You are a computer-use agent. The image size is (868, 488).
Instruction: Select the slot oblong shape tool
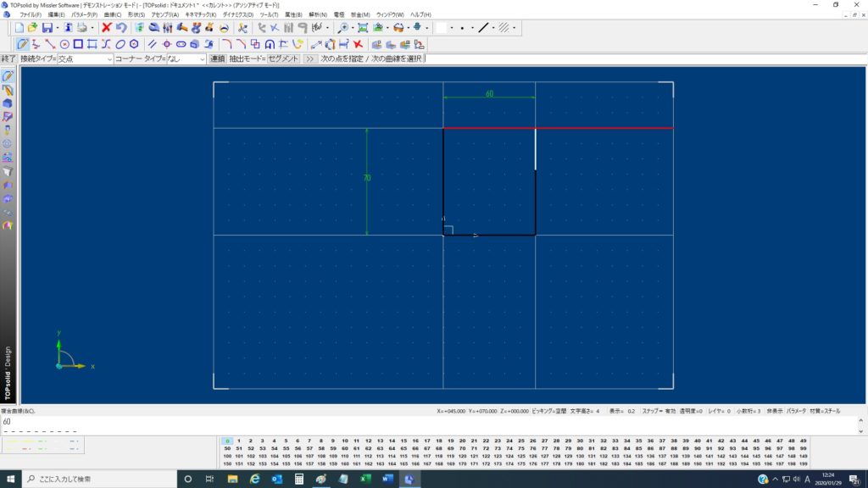coord(181,44)
